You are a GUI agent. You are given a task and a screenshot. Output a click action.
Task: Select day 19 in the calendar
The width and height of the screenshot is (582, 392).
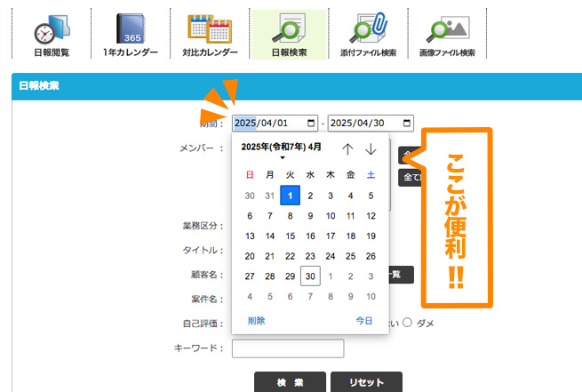point(371,236)
